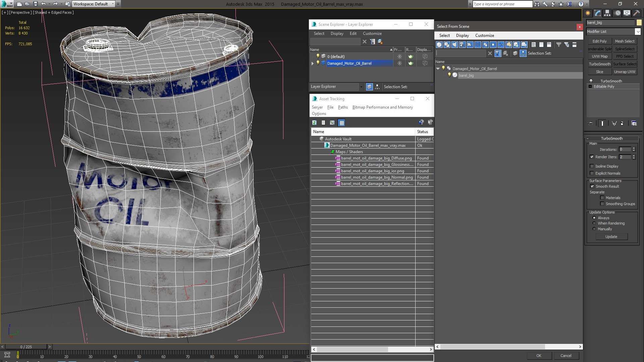This screenshot has width=644, height=362.
Task: Open the Motion command panel tab
Action: pyautogui.click(x=618, y=13)
